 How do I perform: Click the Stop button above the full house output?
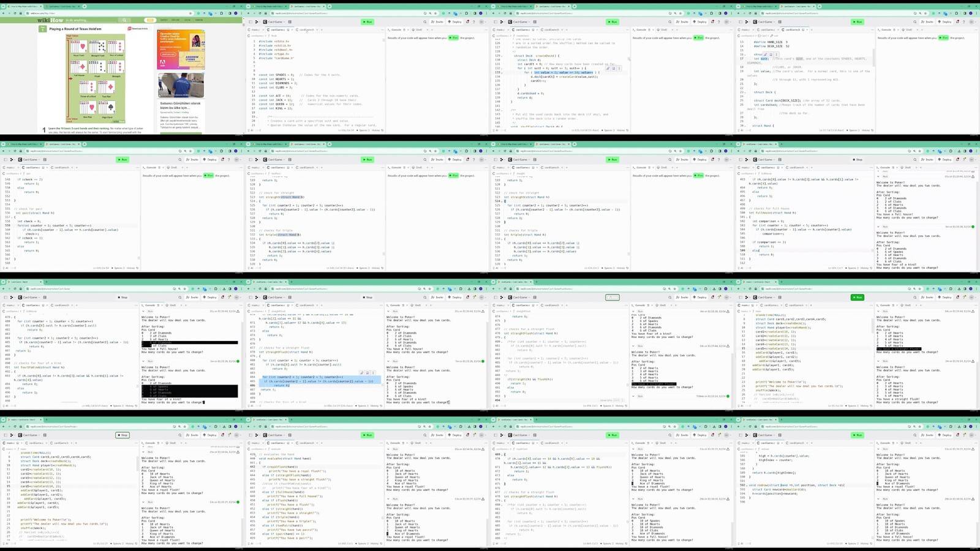tap(858, 160)
